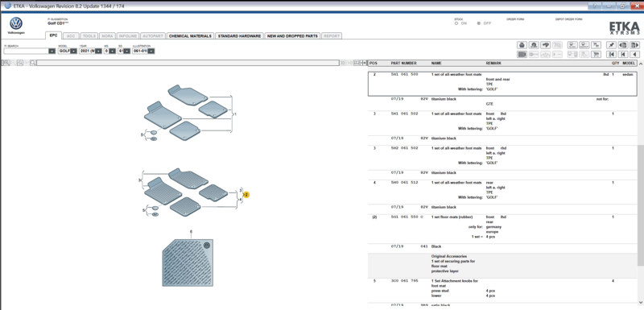Click the depot info card toolbar icon
This screenshot has width=644, height=310.
pyautogui.click(x=584, y=45)
